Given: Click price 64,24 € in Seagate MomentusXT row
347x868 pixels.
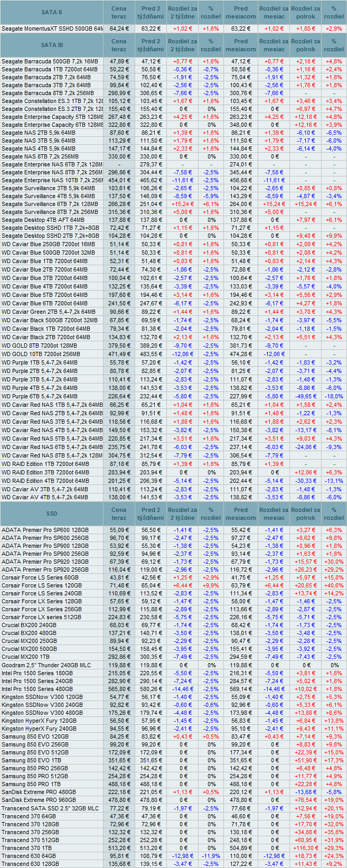Looking at the screenshot, I should (x=119, y=29).
